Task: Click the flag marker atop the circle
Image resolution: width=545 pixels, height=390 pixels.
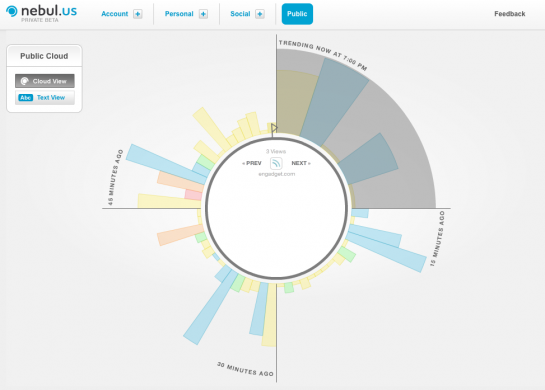Action: point(274,129)
